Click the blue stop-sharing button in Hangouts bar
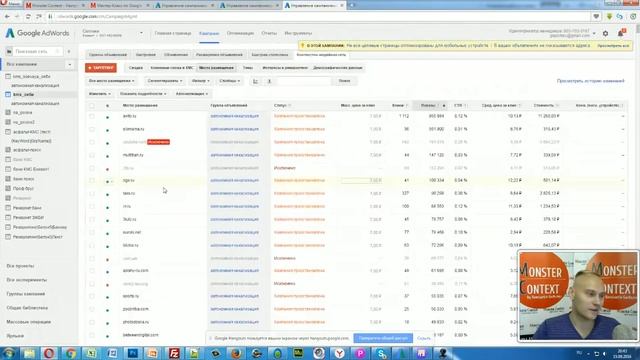Viewport: 640px width, 360px height. coord(383,338)
